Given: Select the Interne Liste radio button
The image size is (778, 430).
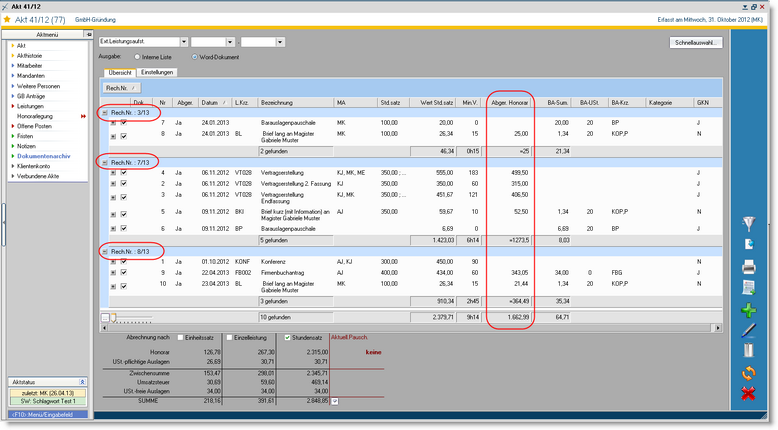Looking at the screenshot, I should [x=137, y=57].
